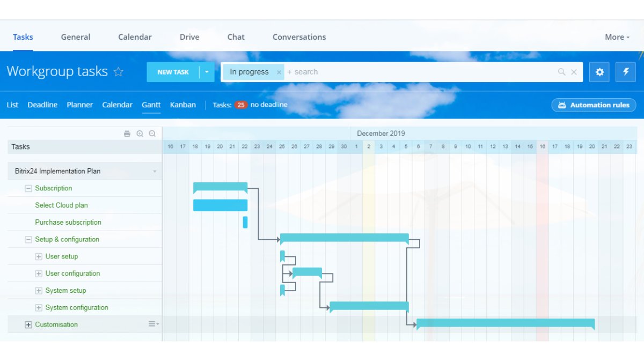Switch to Deadline view

point(42,105)
